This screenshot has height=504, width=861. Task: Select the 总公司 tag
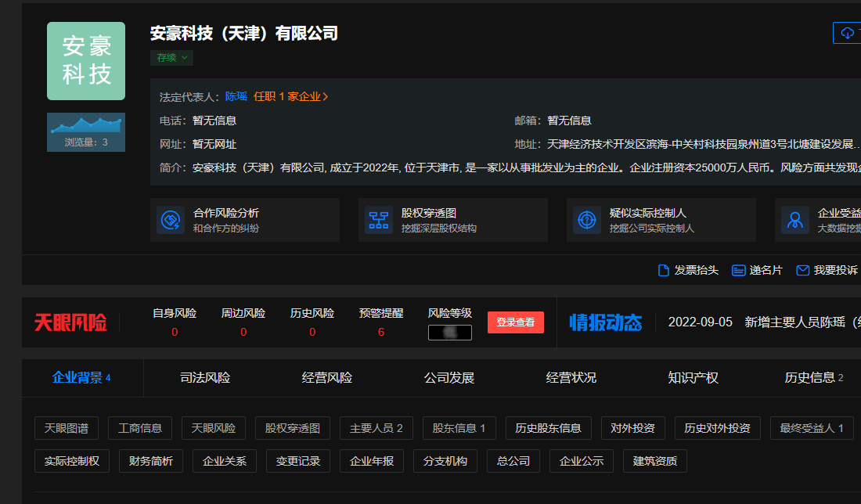click(513, 461)
